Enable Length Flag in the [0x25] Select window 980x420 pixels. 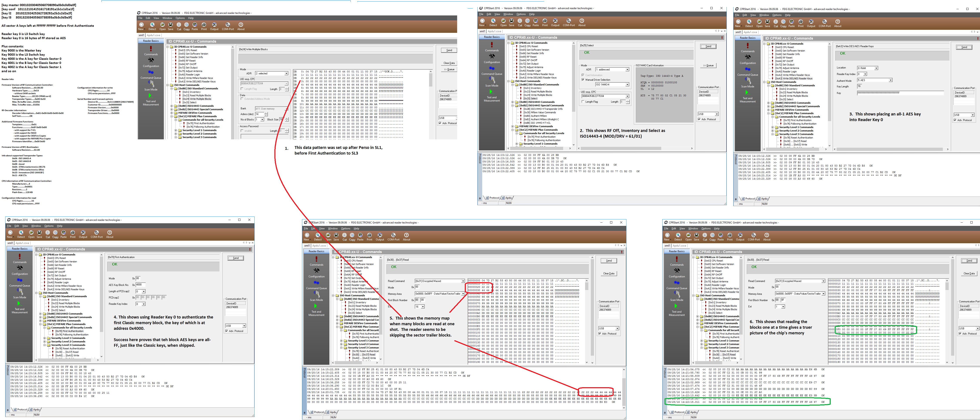click(x=583, y=102)
